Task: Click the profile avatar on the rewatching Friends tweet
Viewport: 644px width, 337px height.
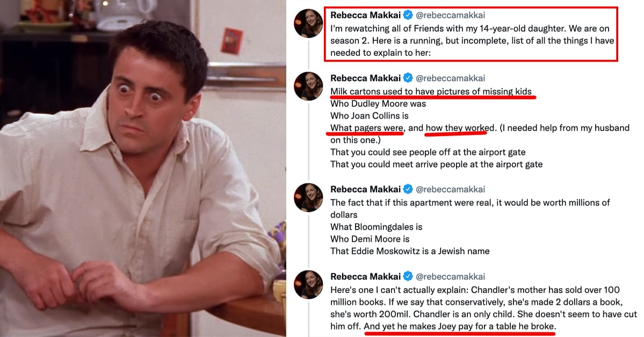Action: point(308,23)
